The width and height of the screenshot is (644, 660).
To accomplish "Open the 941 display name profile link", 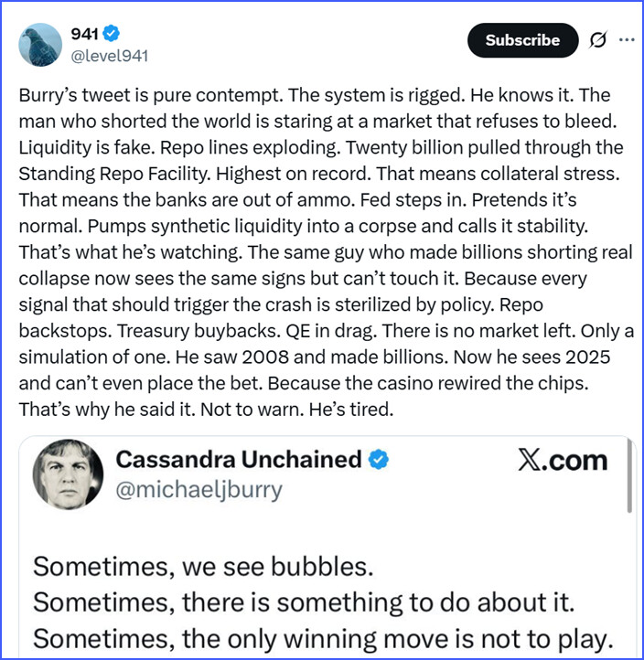I will (x=85, y=34).
